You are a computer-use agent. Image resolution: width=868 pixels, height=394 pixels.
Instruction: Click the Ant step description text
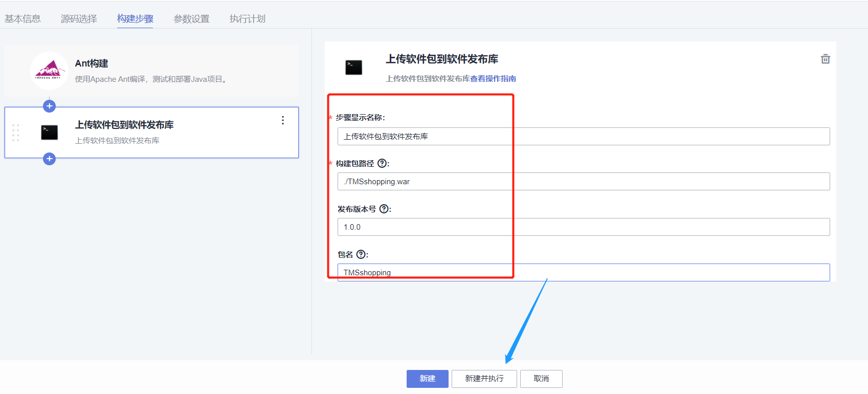coord(151,79)
